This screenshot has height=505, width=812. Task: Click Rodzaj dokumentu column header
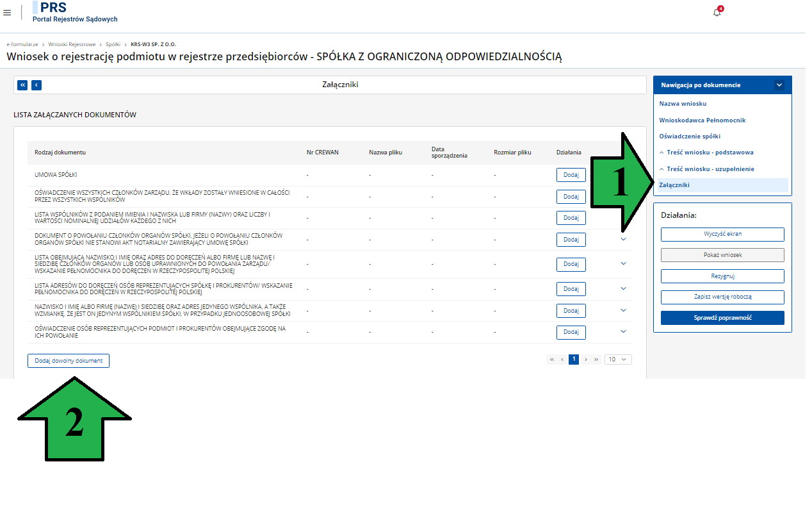(60, 153)
